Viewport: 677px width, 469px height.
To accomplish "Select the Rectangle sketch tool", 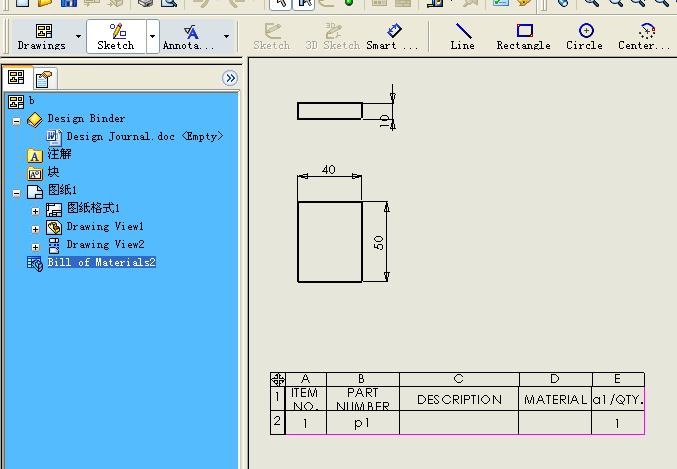I will click(523, 37).
